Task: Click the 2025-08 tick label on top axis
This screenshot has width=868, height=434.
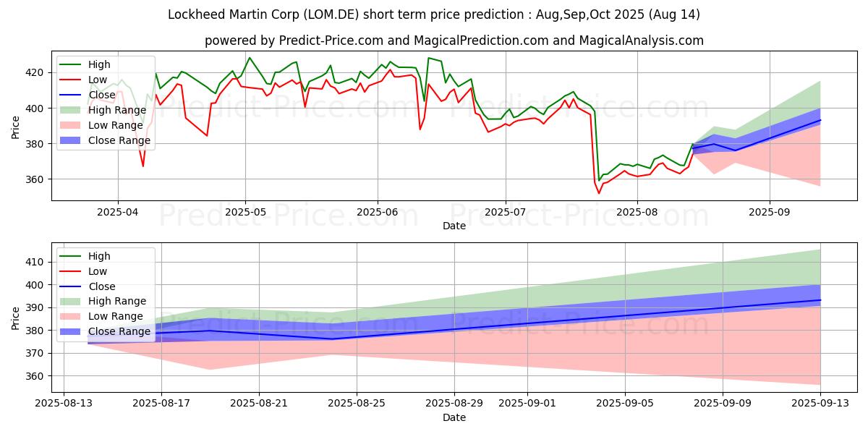Action: [x=637, y=213]
